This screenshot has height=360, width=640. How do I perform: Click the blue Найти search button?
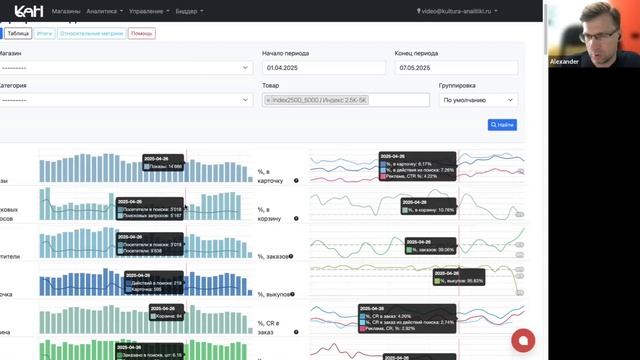(502, 125)
